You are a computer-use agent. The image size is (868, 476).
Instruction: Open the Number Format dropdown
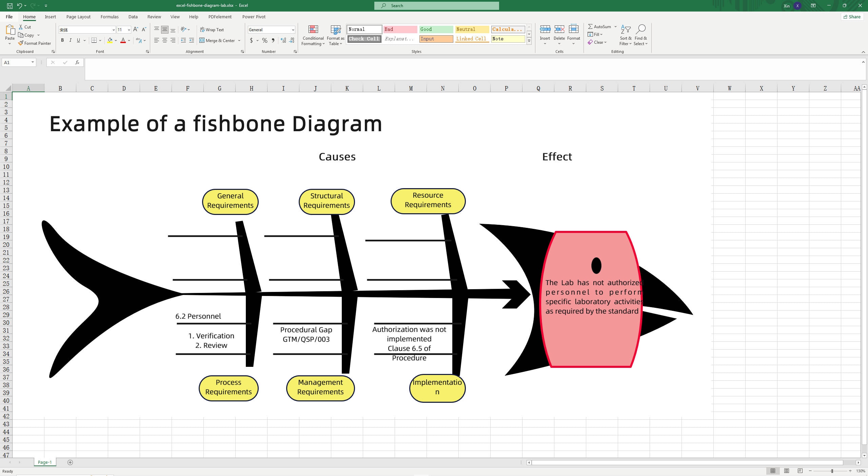click(x=292, y=29)
